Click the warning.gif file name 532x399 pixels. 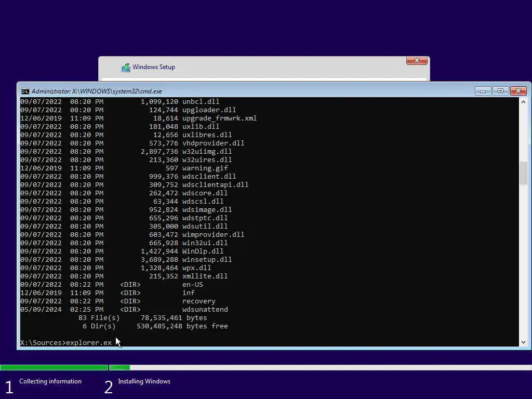[205, 168]
